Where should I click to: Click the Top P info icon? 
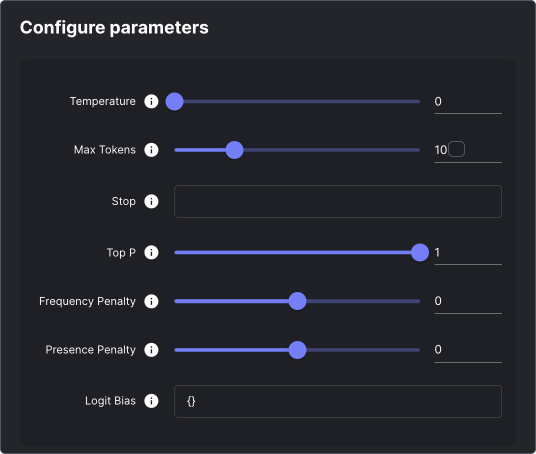151,253
